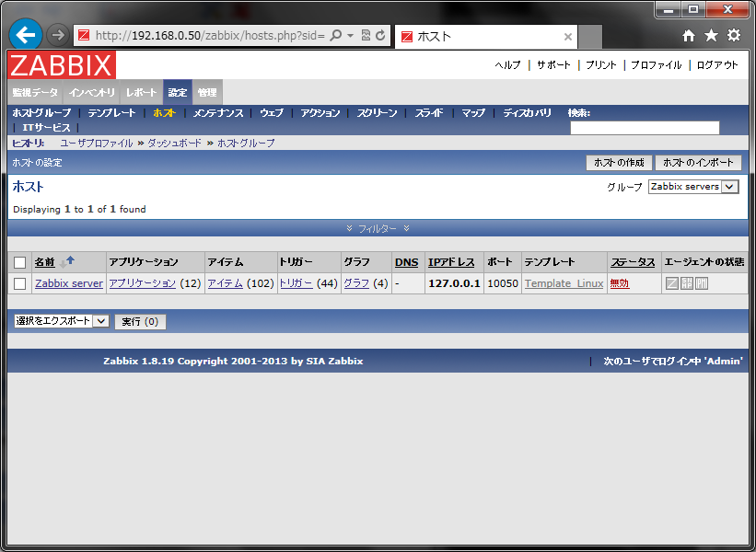
Task: Select the ホスト submenu item
Action: coord(164,113)
